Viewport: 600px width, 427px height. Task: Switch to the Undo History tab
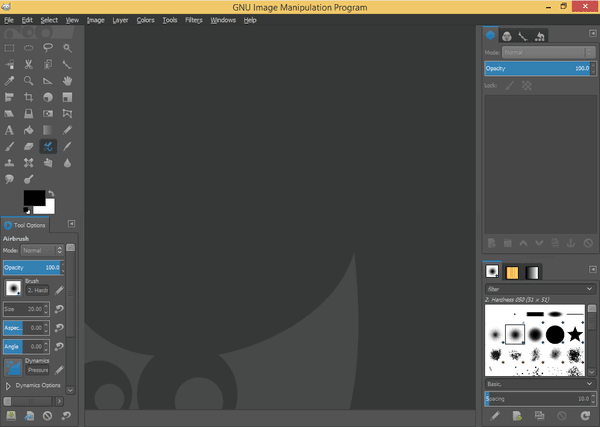[x=540, y=36]
